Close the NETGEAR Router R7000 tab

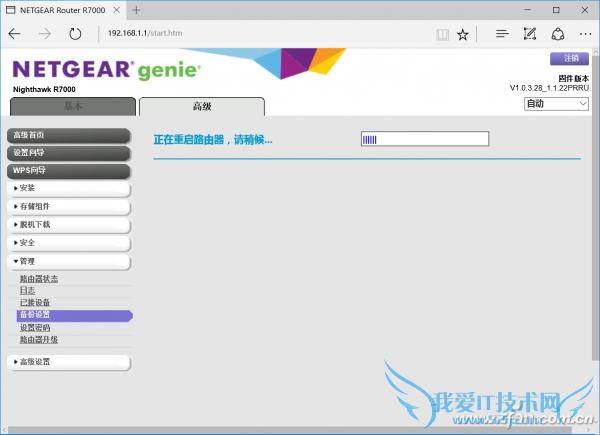[x=117, y=10]
